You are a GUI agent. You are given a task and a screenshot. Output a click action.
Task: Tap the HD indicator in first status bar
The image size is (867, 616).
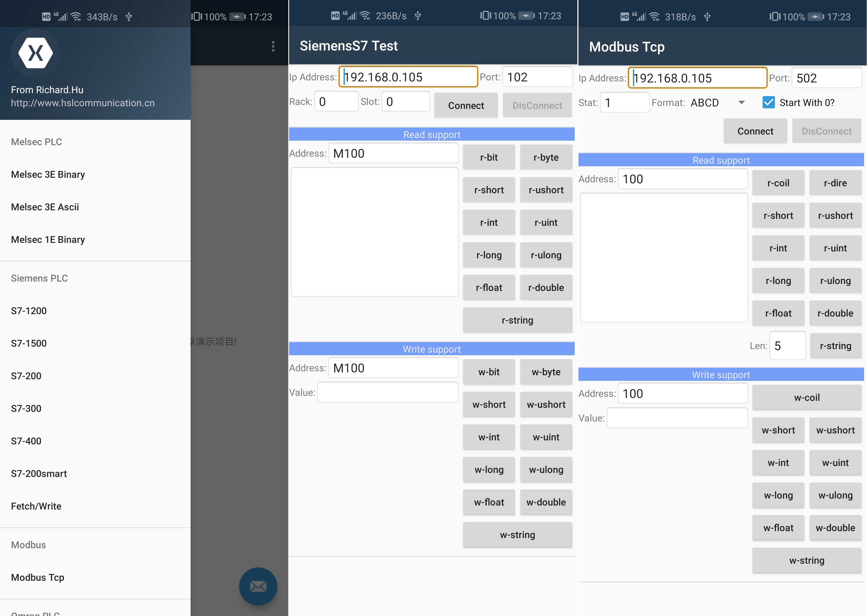click(46, 17)
